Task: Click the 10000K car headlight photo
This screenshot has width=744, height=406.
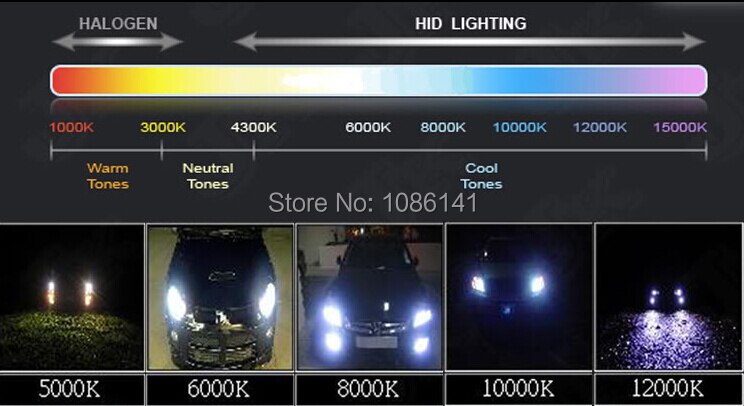Action: click(x=519, y=297)
